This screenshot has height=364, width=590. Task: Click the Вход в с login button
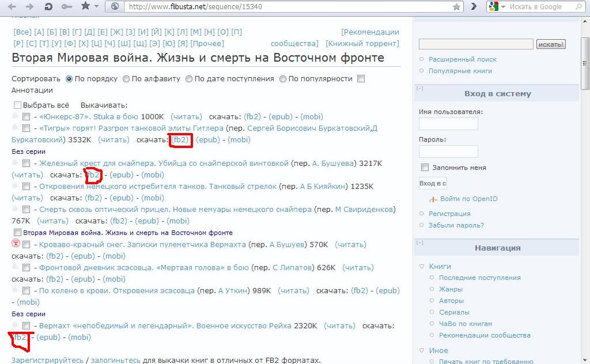coord(433,184)
